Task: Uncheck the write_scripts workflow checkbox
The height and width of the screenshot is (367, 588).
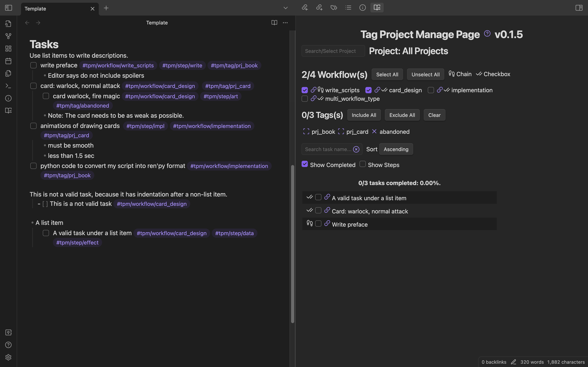Action: pos(304,90)
